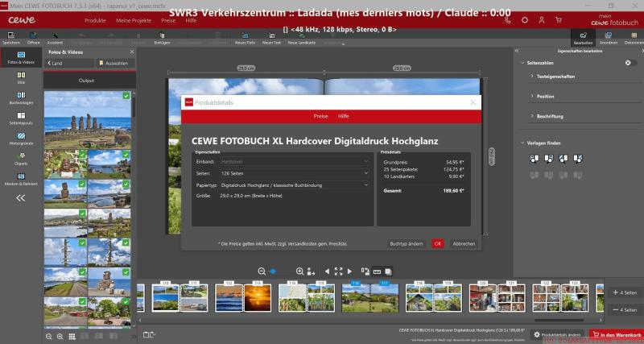Click the first Vorlagen finden layout icon
This screenshot has height=344, width=644.
click(534, 159)
